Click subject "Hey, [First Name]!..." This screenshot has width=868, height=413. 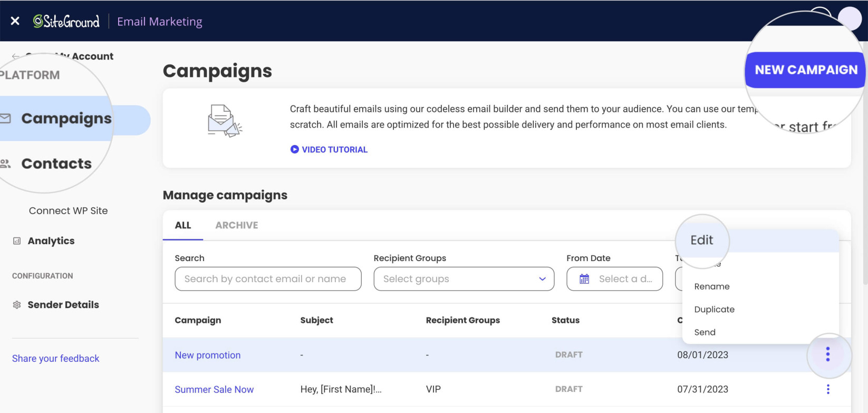click(341, 389)
